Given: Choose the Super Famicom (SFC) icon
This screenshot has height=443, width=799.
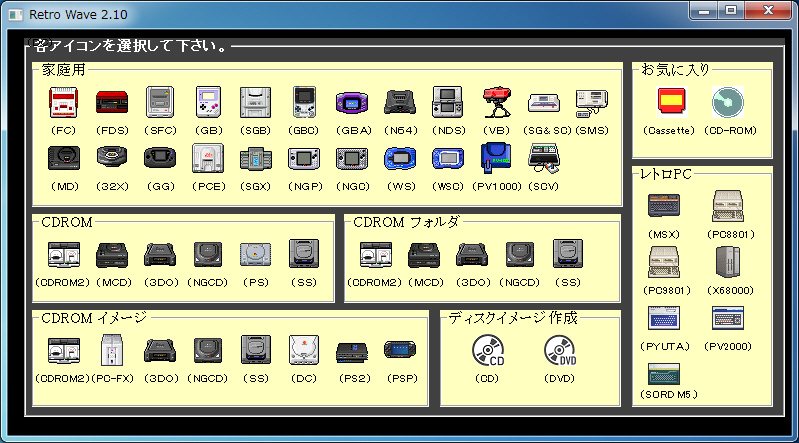Looking at the screenshot, I should 160,102.
